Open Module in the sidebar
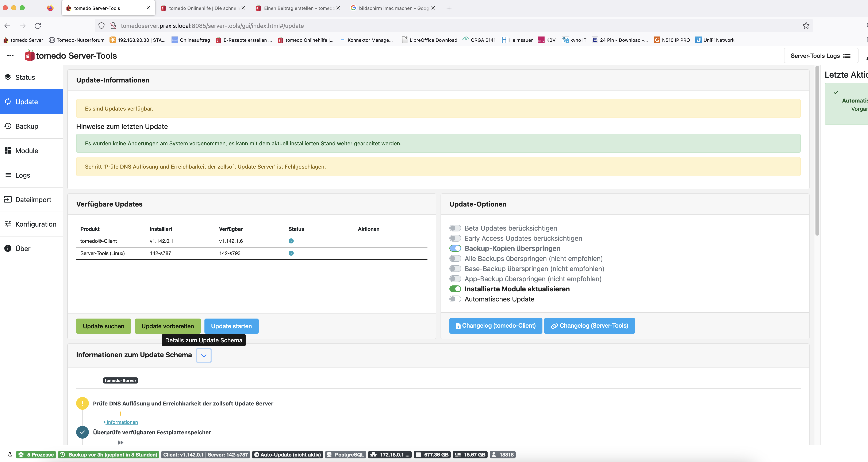The height and width of the screenshot is (462, 868). (31, 151)
